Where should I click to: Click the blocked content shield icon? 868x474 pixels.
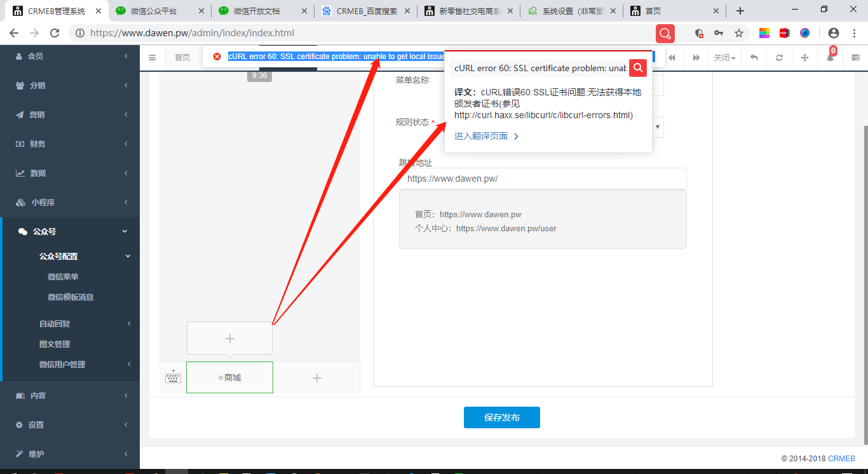click(699, 33)
